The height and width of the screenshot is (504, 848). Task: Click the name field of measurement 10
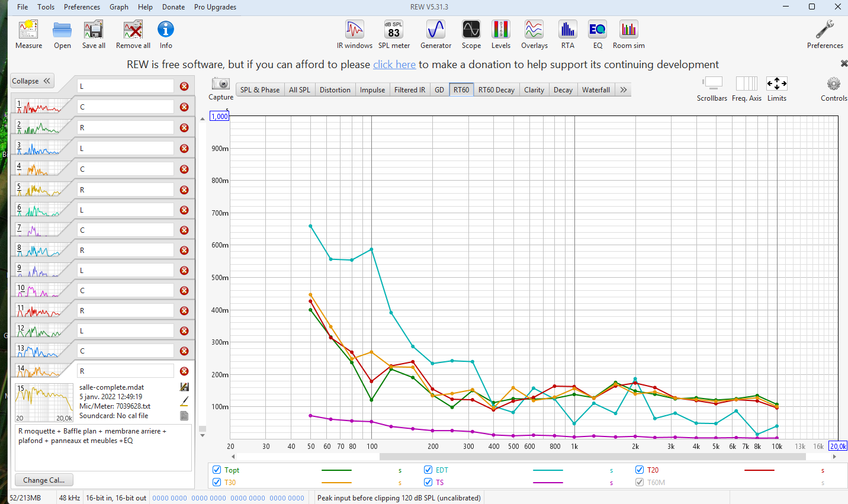[x=126, y=291]
